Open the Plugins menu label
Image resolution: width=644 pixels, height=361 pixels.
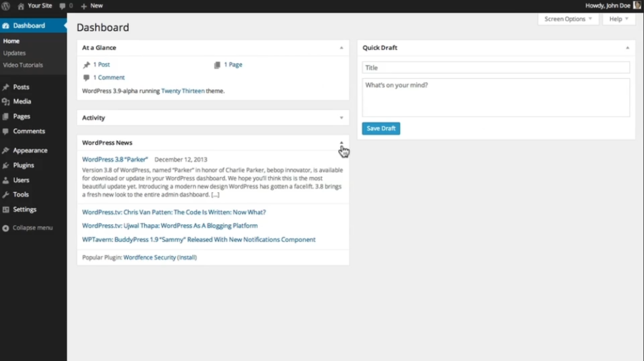click(x=24, y=165)
